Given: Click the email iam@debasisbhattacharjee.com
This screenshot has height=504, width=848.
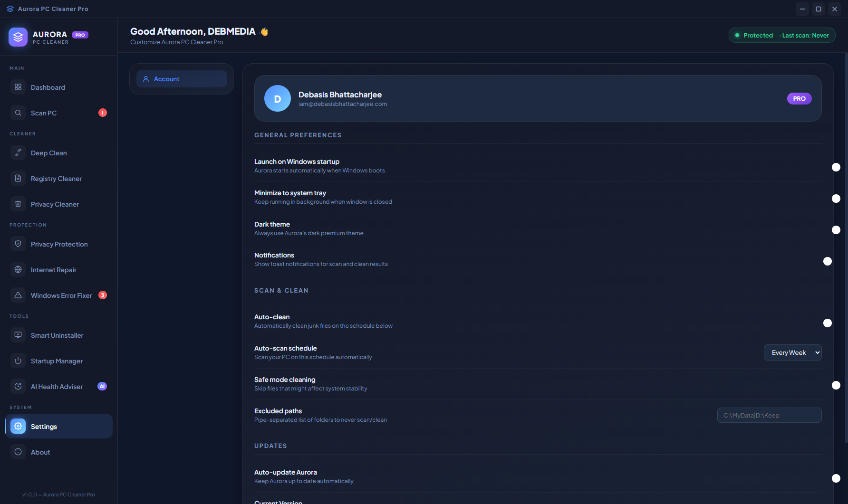Looking at the screenshot, I should click(343, 104).
